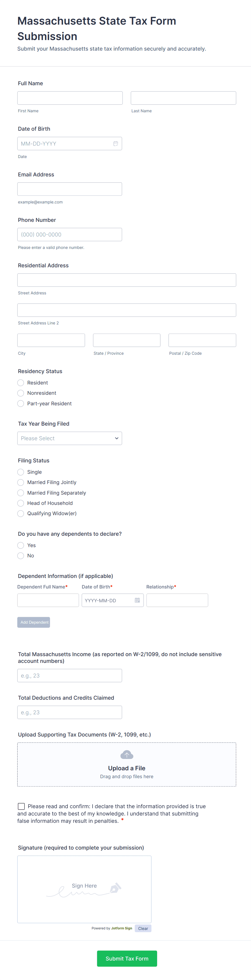Select the Resident radio button

pos(21,383)
